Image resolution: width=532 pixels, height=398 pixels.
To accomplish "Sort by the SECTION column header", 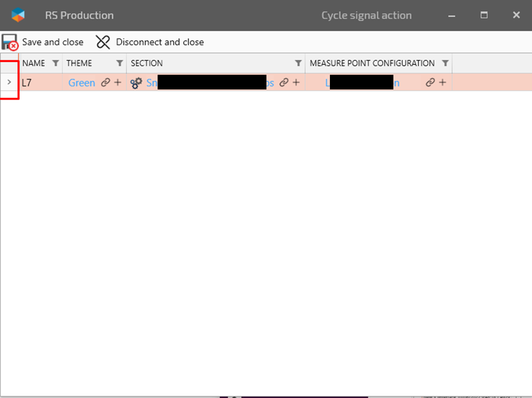I will coord(147,64).
